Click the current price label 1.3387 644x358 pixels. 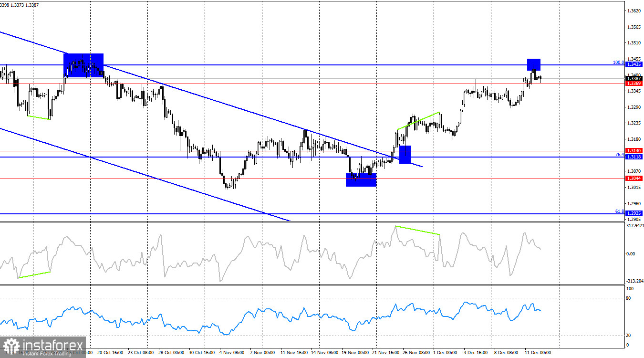(x=634, y=78)
